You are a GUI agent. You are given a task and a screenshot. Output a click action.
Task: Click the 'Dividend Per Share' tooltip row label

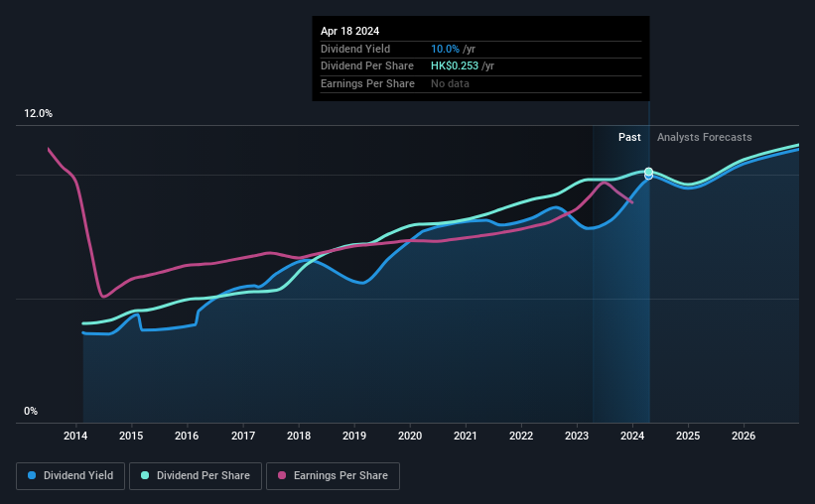point(367,66)
